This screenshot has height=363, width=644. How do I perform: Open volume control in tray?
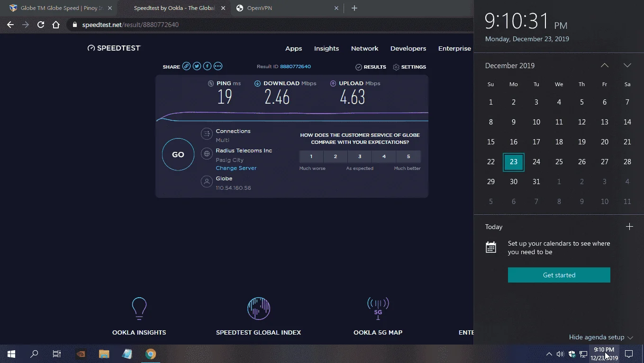[560, 354]
